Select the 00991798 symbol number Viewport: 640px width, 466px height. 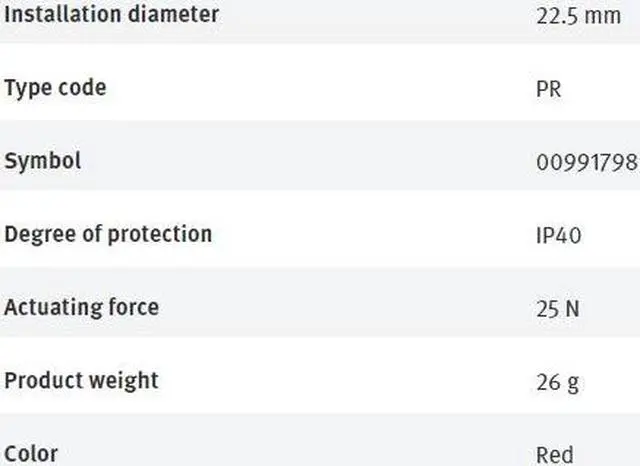tap(586, 162)
